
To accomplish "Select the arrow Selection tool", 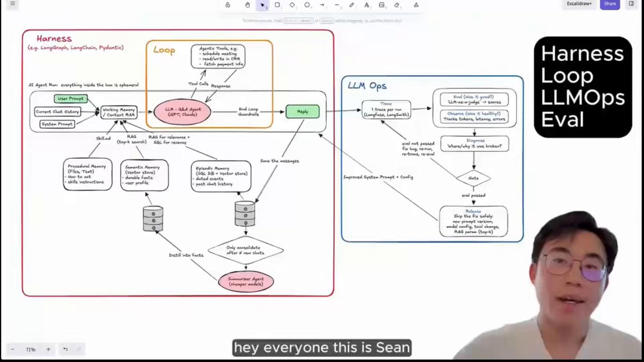I will coord(262,5).
